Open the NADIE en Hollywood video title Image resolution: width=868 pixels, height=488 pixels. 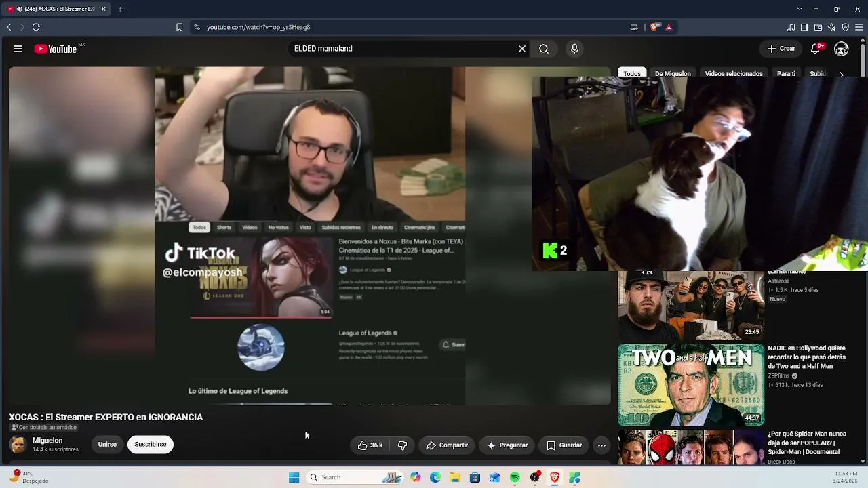[806, 357]
